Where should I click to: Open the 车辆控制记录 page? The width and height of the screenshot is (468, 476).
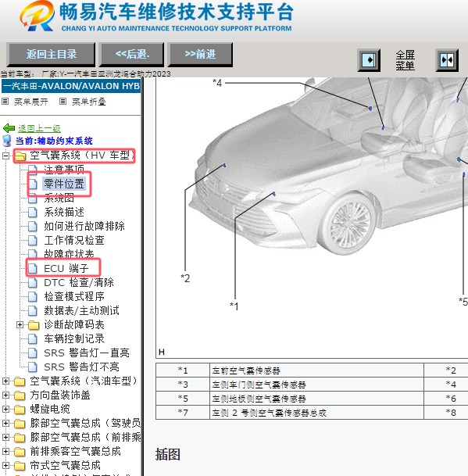pyautogui.click(x=74, y=338)
